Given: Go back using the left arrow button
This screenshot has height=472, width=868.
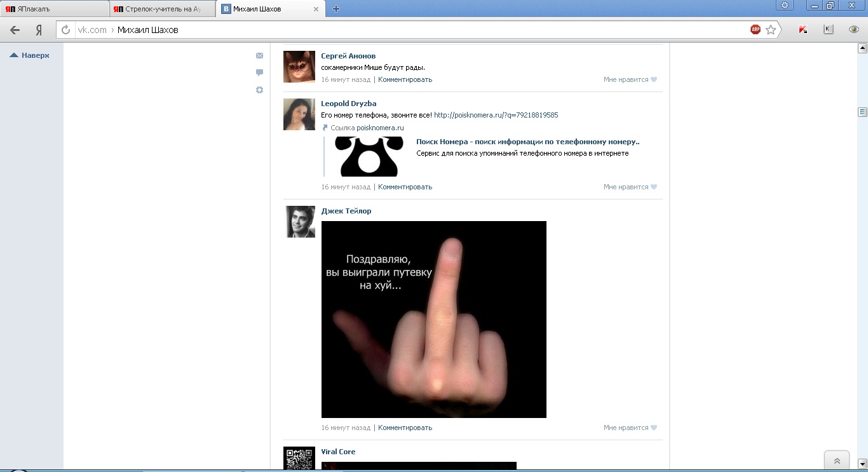Looking at the screenshot, I should [x=15, y=30].
